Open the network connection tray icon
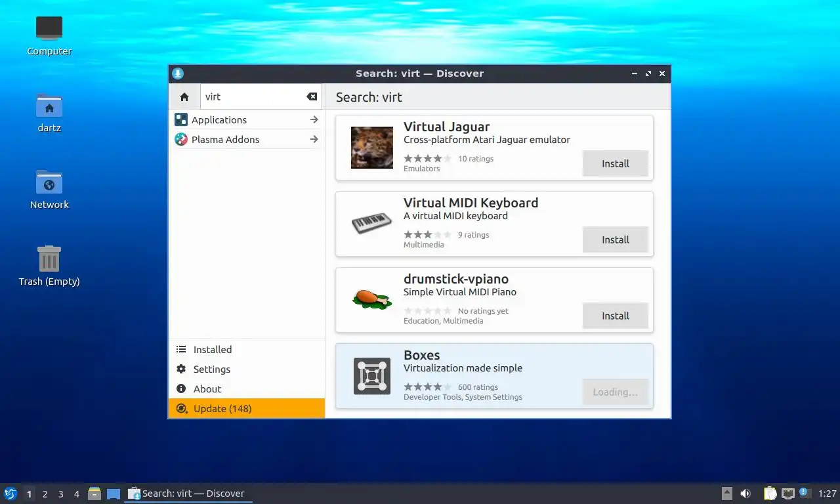The height and width of the screenshot is (504, 840). 788,493
